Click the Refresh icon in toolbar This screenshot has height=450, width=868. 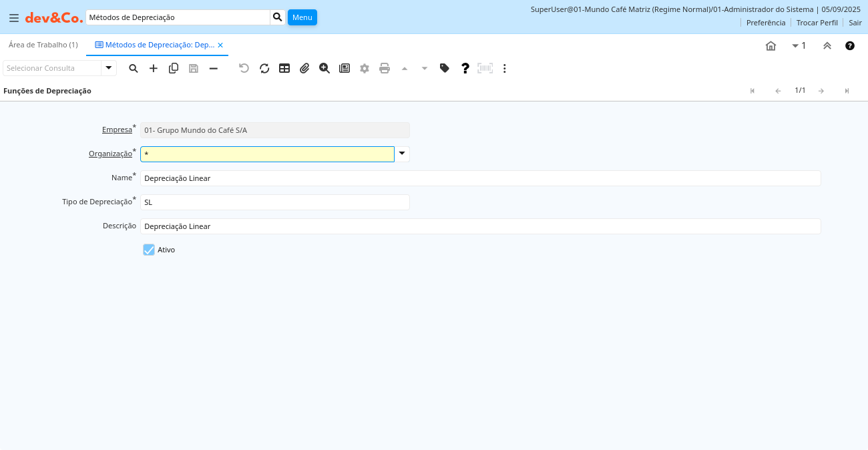pos(264,68)
